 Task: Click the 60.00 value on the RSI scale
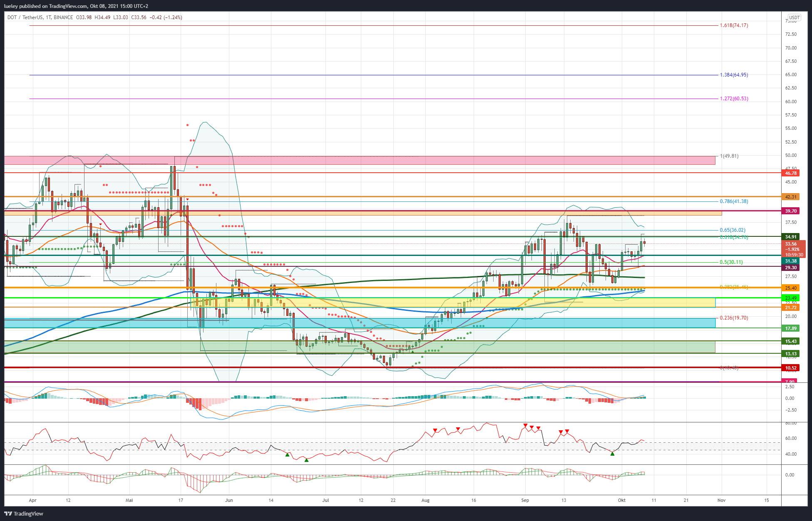click(791, 438)
